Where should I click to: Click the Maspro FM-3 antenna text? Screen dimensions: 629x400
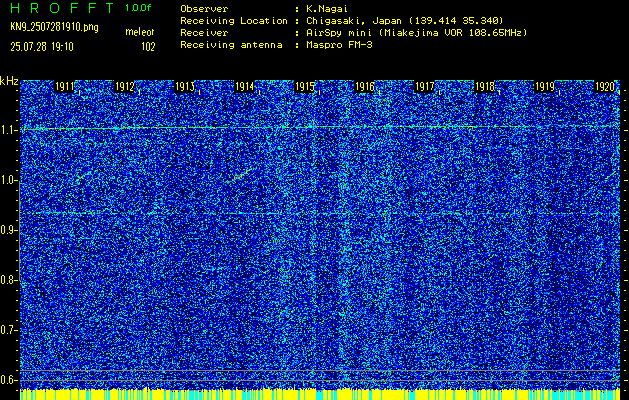339,45
